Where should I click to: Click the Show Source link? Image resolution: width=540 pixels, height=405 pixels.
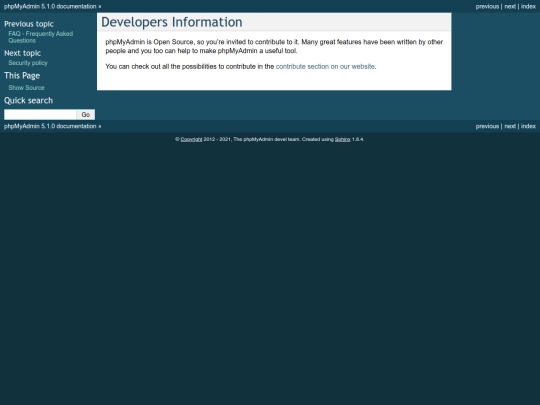(26, 88)
